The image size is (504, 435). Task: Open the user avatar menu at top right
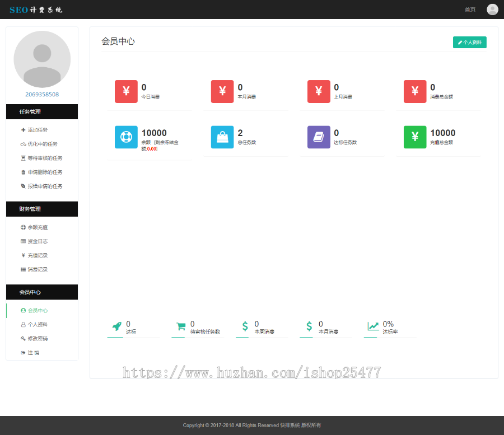[x=492, y=9]
